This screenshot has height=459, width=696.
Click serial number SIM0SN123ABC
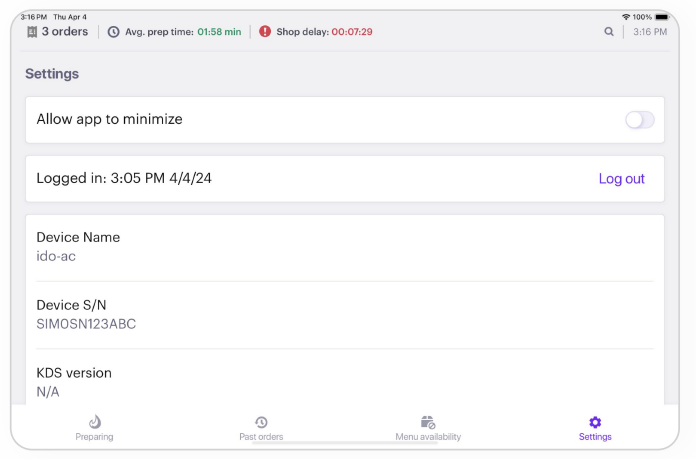point(86,324)
